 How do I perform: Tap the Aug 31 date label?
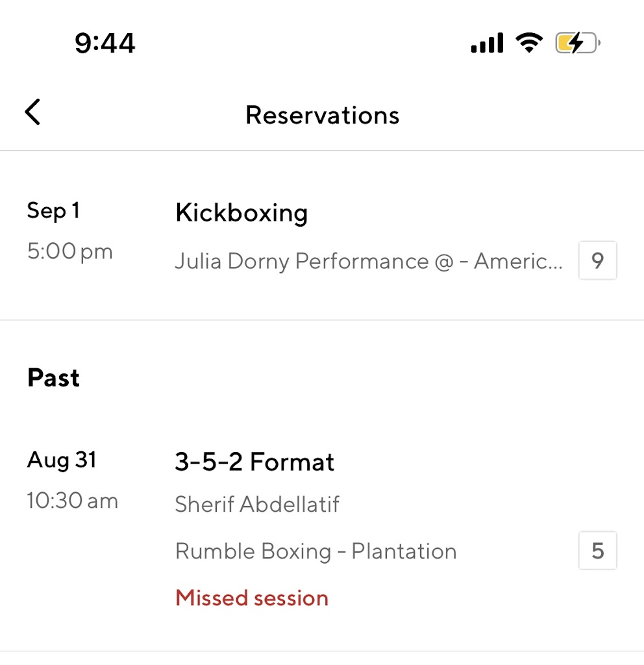[62, 460]
